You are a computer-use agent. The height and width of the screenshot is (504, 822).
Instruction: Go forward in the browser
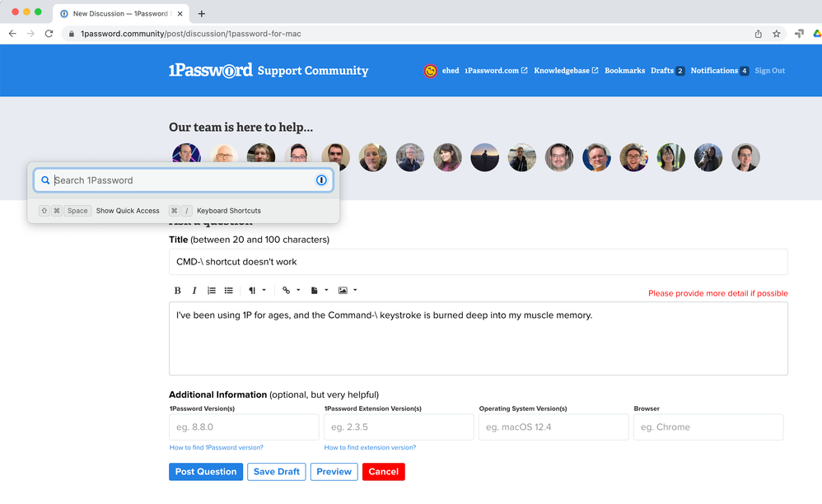tap(30, 34)
